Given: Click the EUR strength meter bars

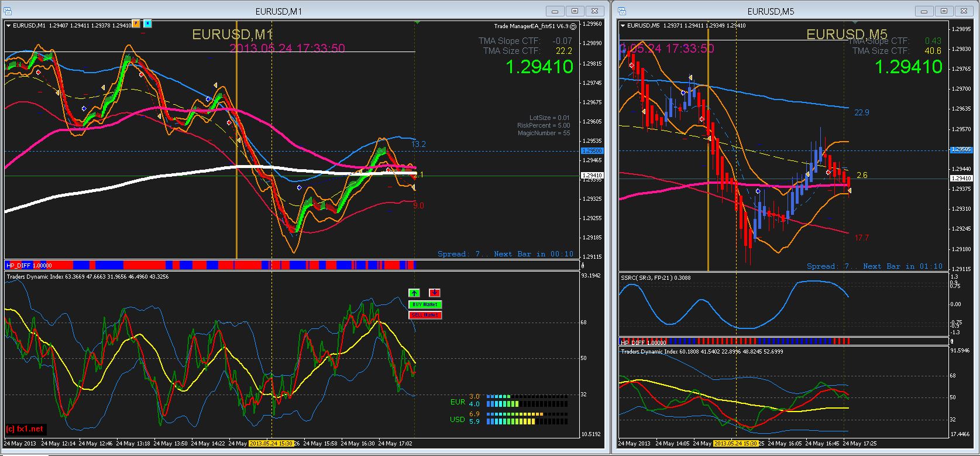Looking at the screenshot, I should coord(527,400).
